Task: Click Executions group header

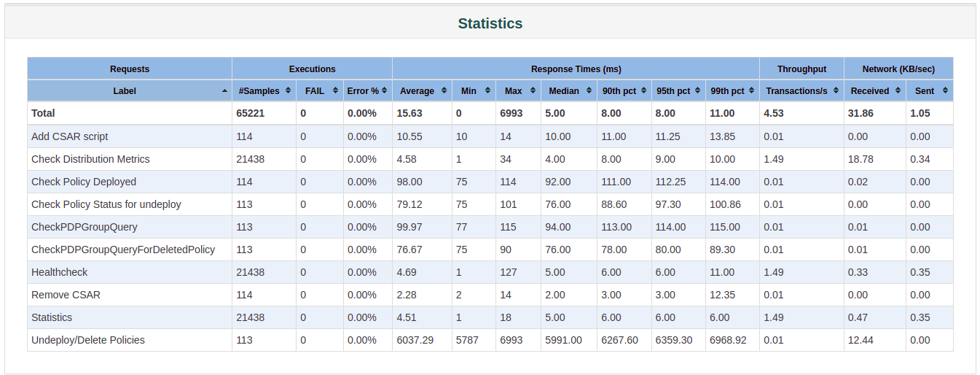Action: pyautogui.click(x=313, y=69)
